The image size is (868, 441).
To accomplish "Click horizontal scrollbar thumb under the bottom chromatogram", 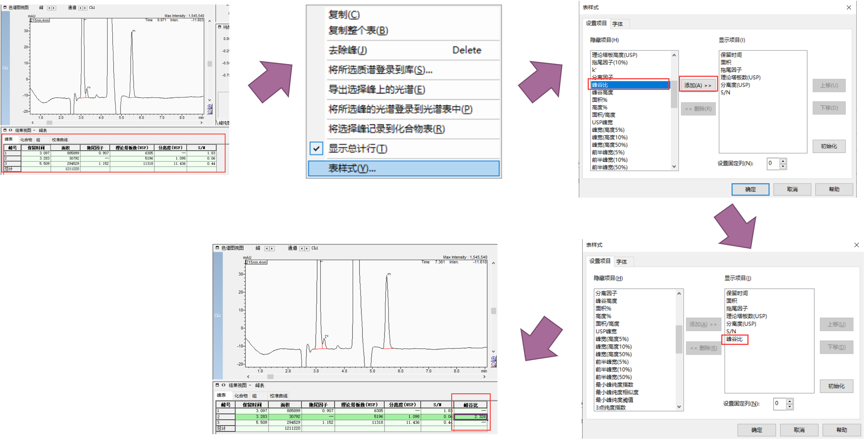I will tap(270, 377).
